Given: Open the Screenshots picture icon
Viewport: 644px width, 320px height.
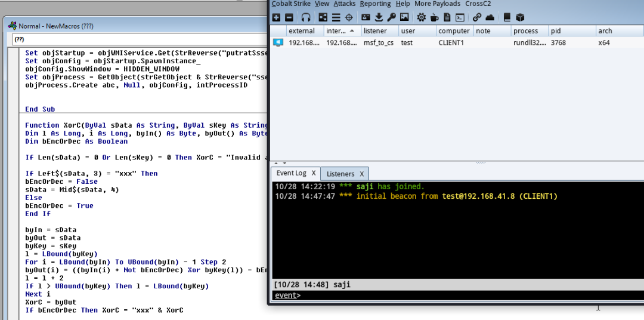Looking at the screenshot, I should click(x=404, y=17).
